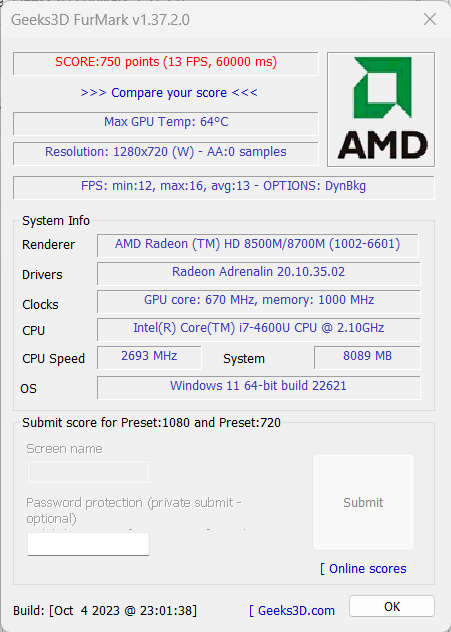Click the AMD logo image
The image size is (451, 632).
(381, 109)
